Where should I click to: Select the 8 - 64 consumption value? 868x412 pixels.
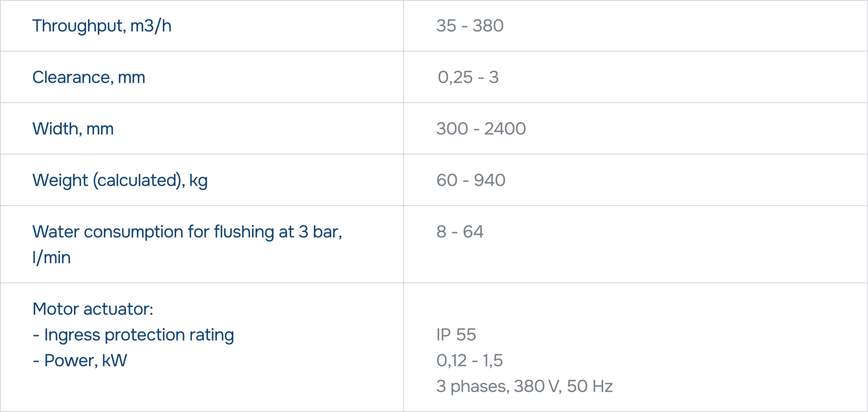460,232
